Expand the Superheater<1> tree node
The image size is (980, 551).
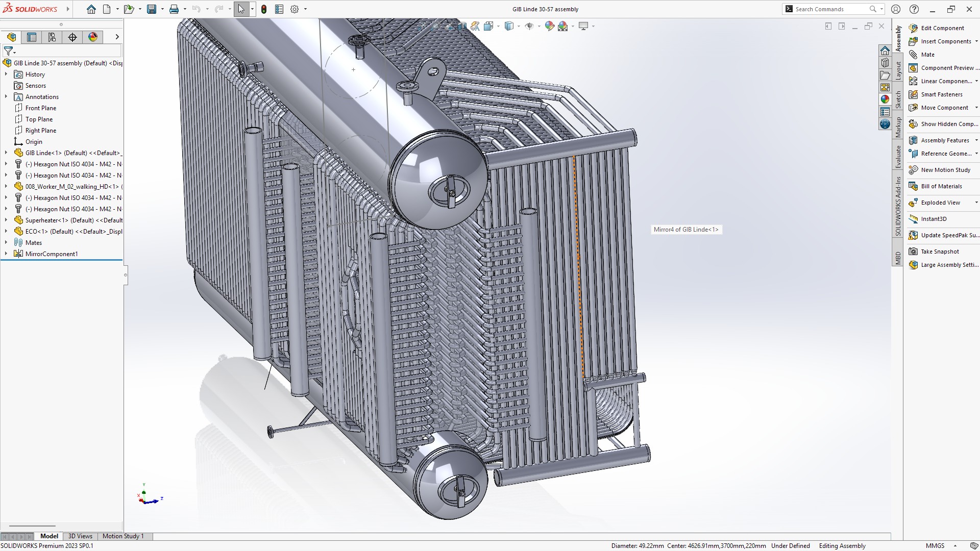[x=6, y=220]
